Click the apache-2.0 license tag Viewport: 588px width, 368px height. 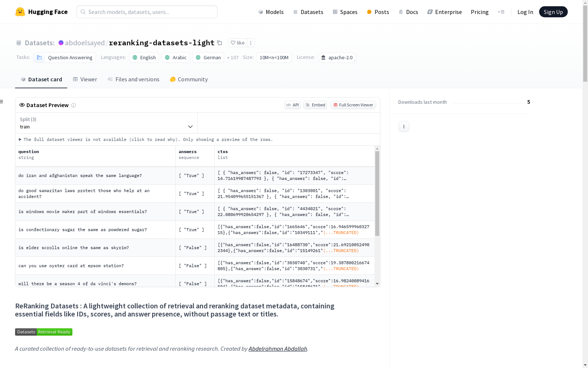(x=337, y=57)
